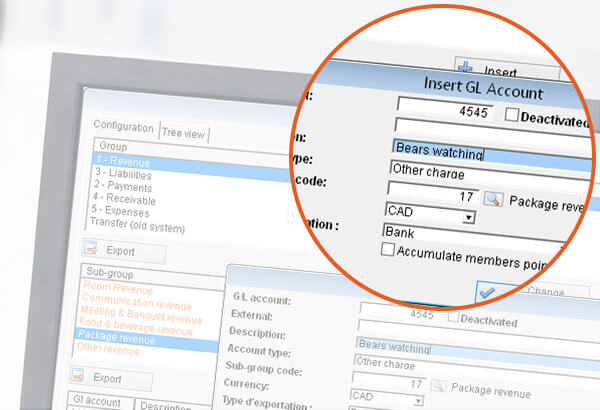The width and height of the screenshot is (600, 410).
Task: Click the Export icon under the Group list
Action: (92, 248)
